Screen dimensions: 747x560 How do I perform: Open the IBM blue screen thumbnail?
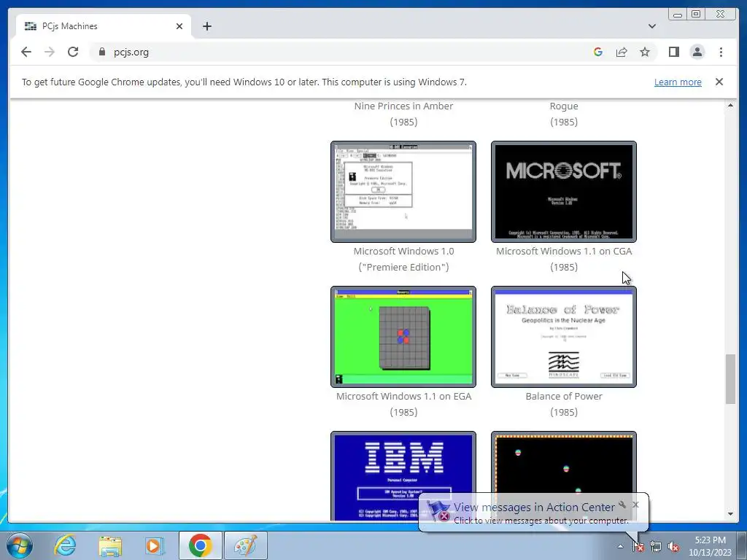pos(403,476)
